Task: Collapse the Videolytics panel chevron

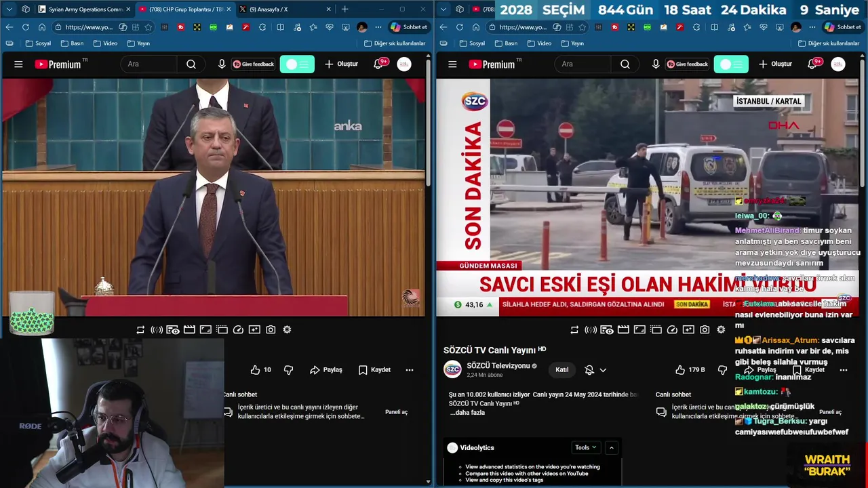Action: (611, 447)
